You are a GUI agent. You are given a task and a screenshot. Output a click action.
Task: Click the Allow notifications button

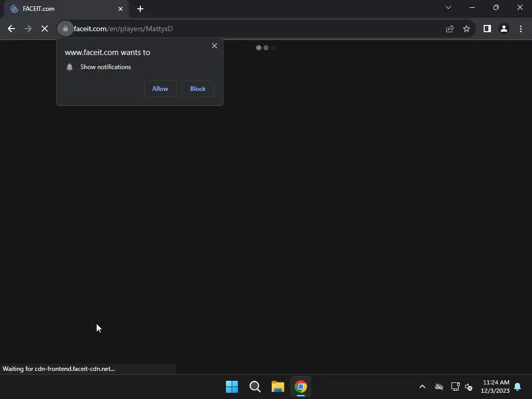pyautogui.click(x=160, y=89)
